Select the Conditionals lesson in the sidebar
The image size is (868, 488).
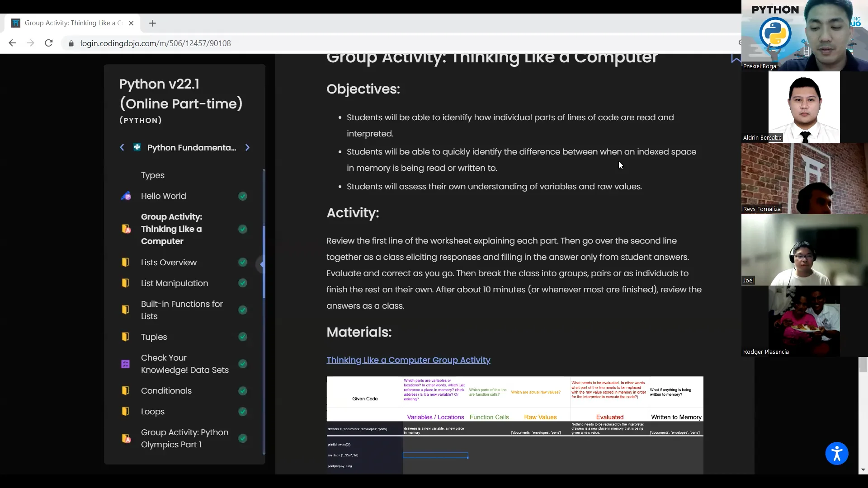click(166, 391)
